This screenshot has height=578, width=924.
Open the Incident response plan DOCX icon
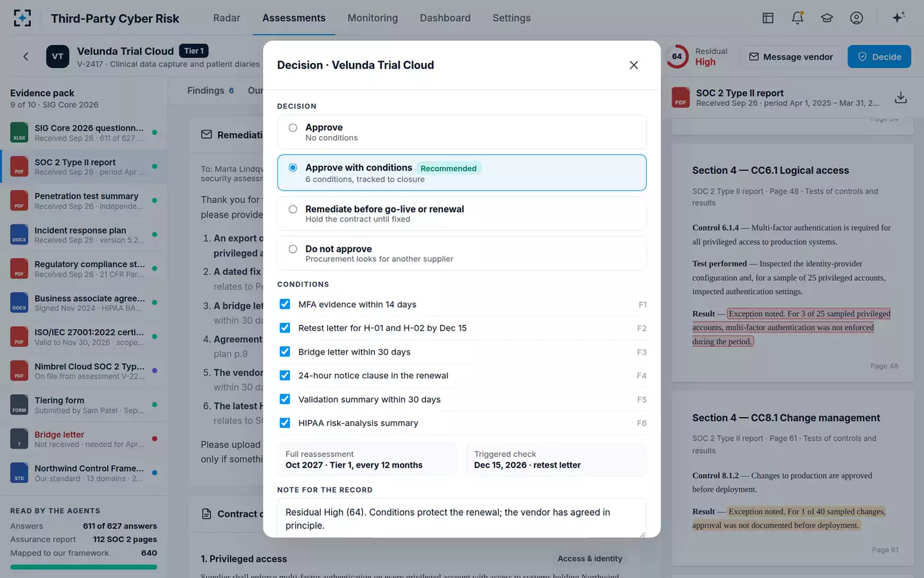[19, 234]
